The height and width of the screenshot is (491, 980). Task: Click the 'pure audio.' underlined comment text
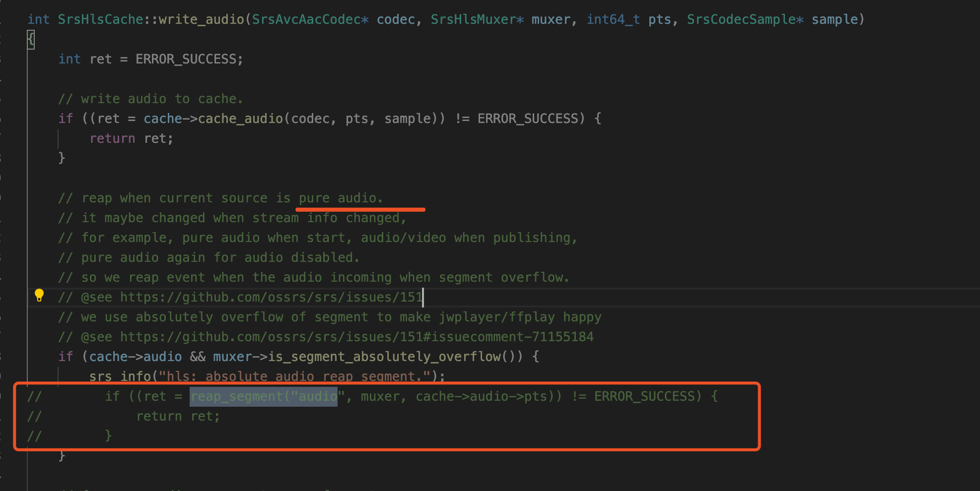341,198
